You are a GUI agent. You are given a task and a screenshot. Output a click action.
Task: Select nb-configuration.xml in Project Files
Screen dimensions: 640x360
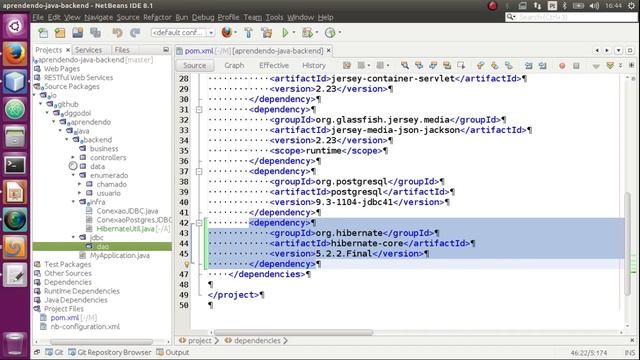[x=85, y=327]
